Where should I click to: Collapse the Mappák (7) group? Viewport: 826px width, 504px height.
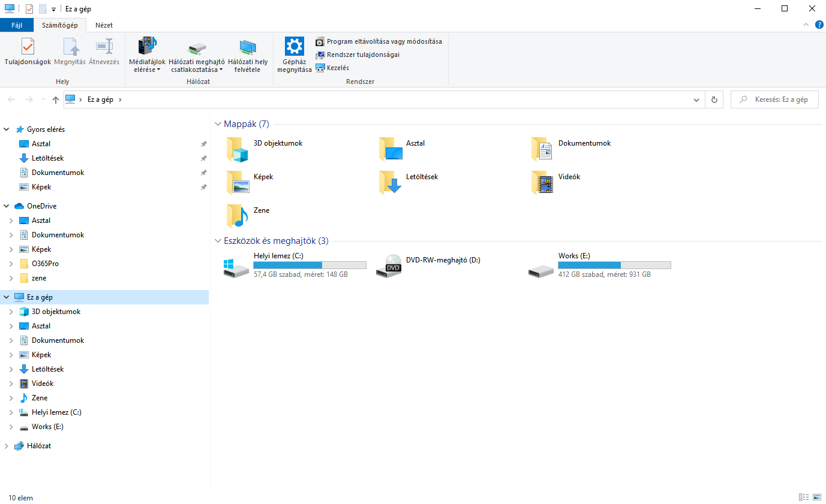click(218, 124)
